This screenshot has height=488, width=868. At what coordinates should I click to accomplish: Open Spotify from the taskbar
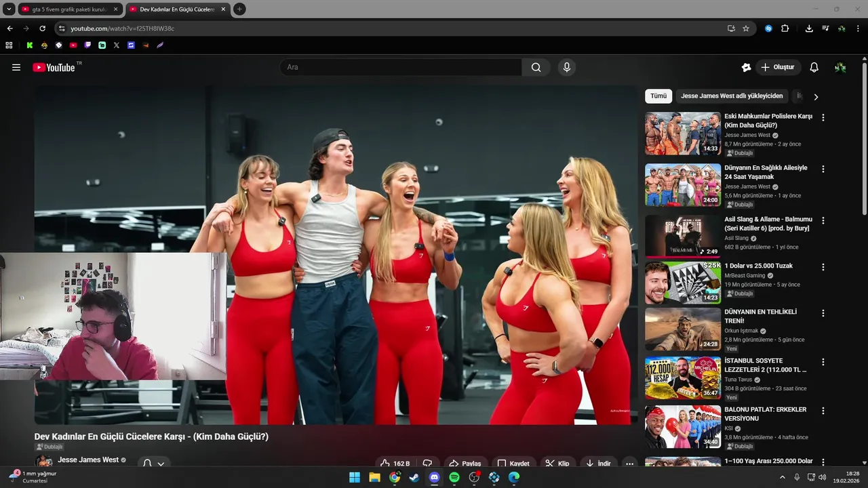(454, 477)
